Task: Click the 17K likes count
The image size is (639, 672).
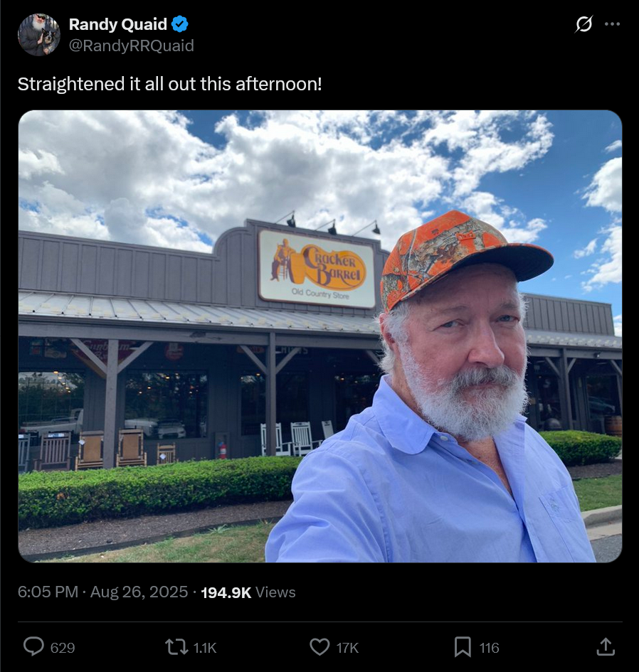Action: pyautogui.click(x=347, y=648)
